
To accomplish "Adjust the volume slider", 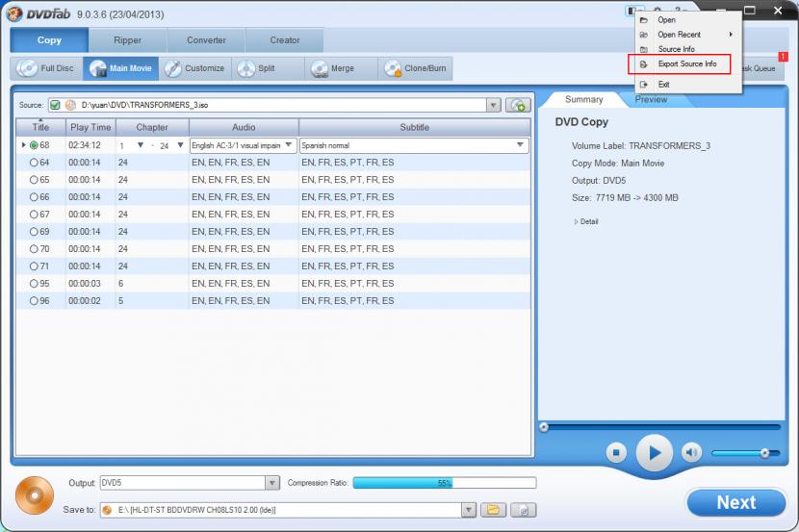I will click(x=764, y=452).
